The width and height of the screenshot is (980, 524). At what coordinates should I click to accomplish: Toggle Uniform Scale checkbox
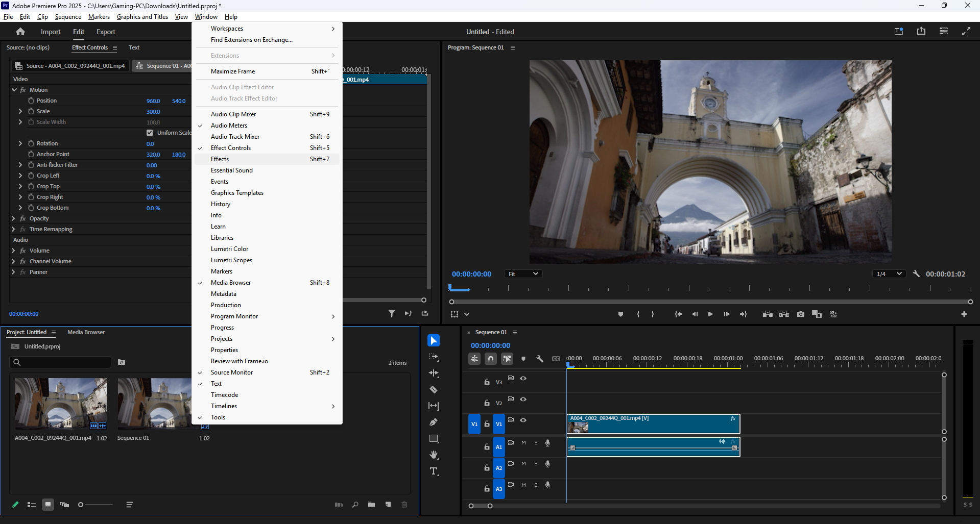[x=150, y=133]
